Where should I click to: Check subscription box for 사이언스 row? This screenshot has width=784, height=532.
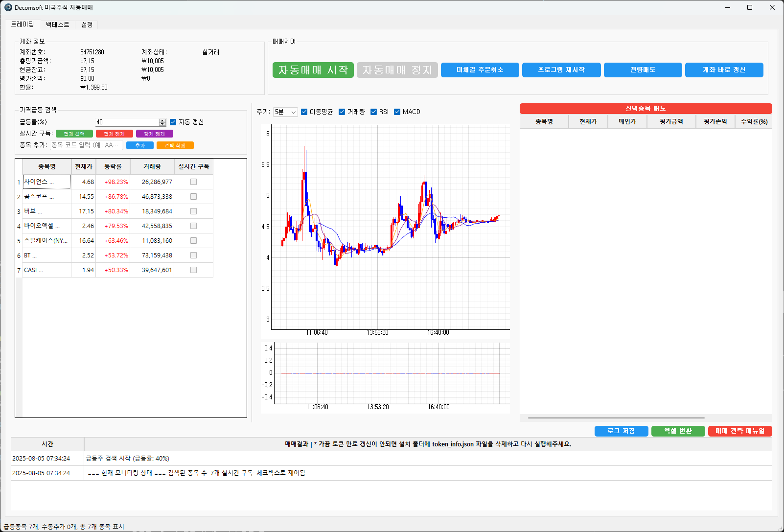tap(193, 182)
